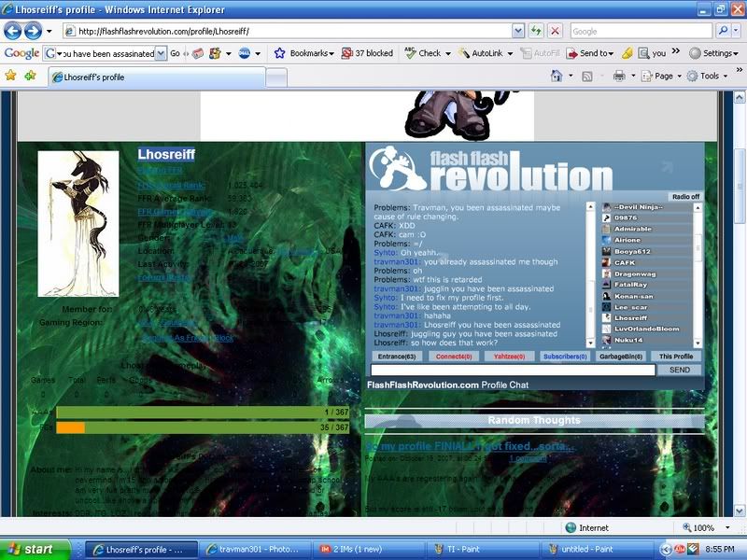Switch to the GarbageBin(6) chat tab
Screen dimensions: 747x560
click(619, 357)
